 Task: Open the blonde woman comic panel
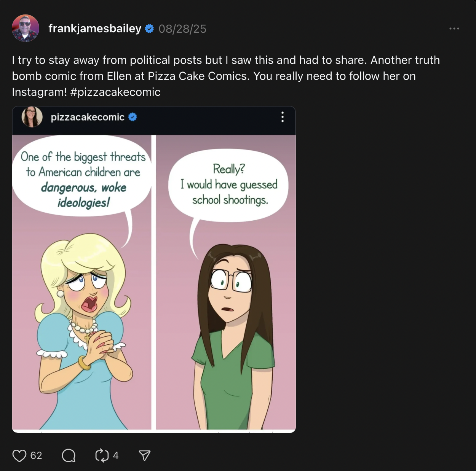point(82,323)
